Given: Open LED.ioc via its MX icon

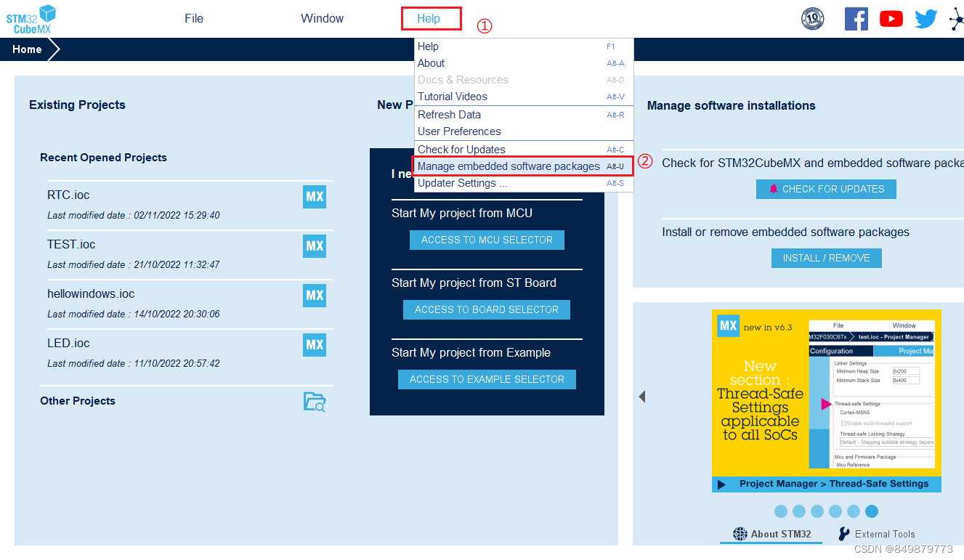Looking at the screenshot, I should pyautogui.click(x=315, y=345).
